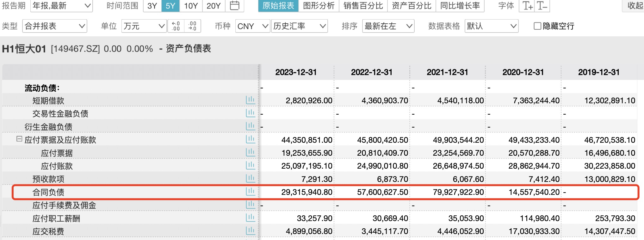Switch to the 同比增长率 tab
The height and width of the screenshot is (240, 644).
460,6
